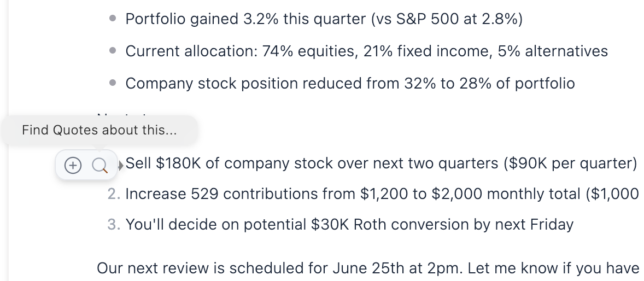The height and width of the screenshot is (281, 644).
Task: Click the plus icon in the floating toolbar
Action: [73, 165]
